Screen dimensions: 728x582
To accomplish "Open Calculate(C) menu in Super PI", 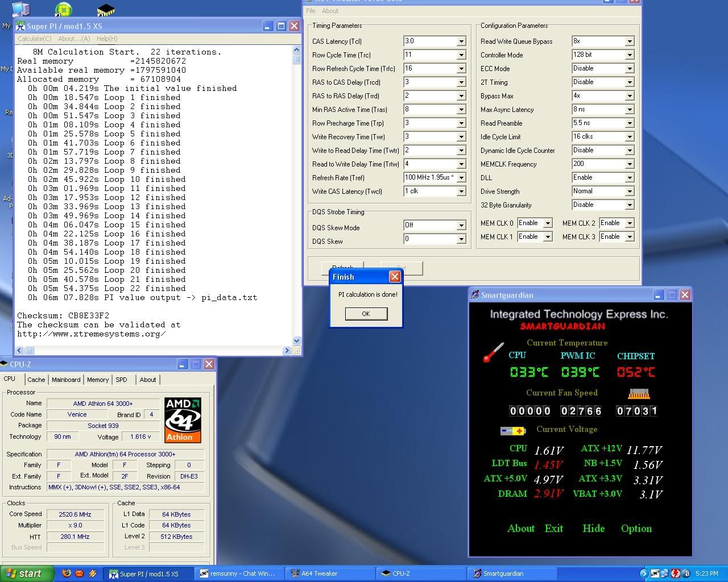I will (x=35, y=39).
